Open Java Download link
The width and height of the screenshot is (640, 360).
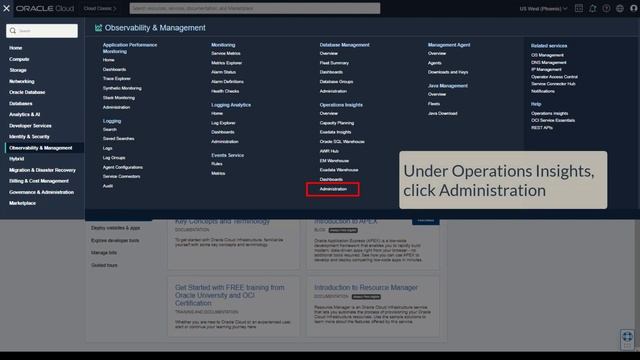(442, 114)
